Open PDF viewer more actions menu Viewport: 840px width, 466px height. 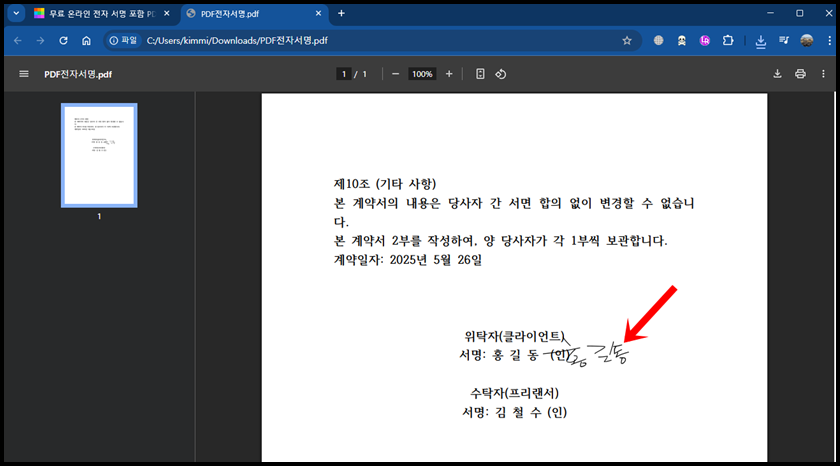tap(823, 74)
